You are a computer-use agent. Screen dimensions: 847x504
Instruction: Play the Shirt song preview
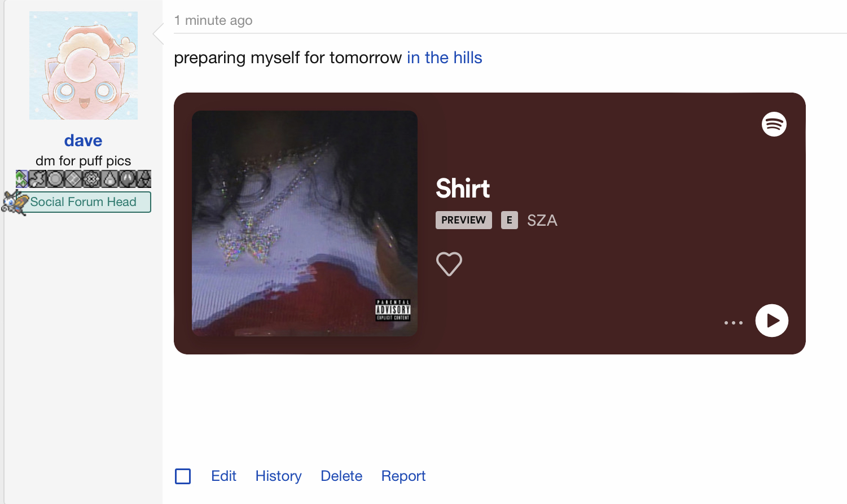pos(772,321)
